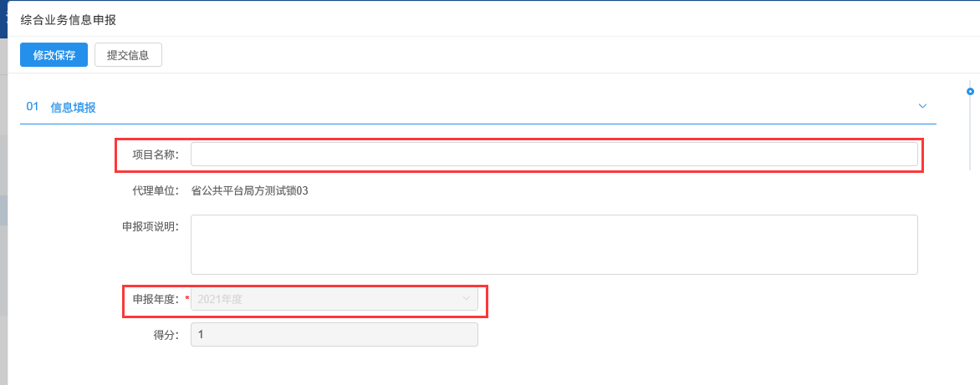Click the 申报项说明 label
Viewport: 980px width, 385px height.
pos(151,226)
